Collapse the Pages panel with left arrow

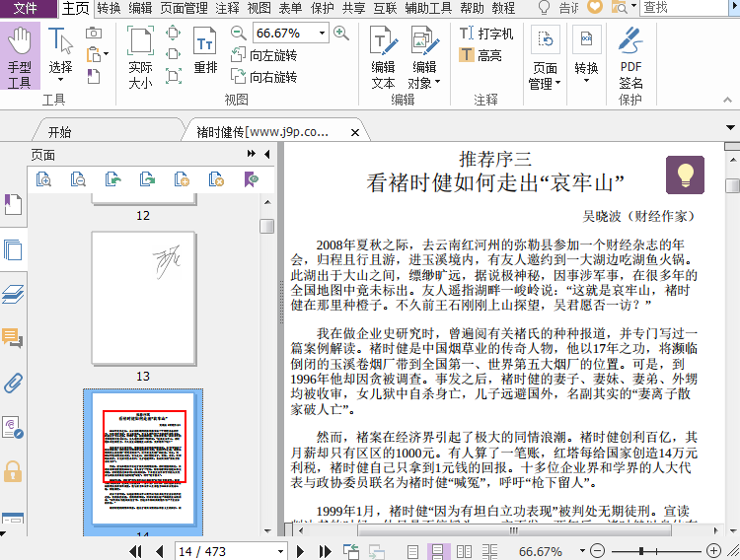267,154
